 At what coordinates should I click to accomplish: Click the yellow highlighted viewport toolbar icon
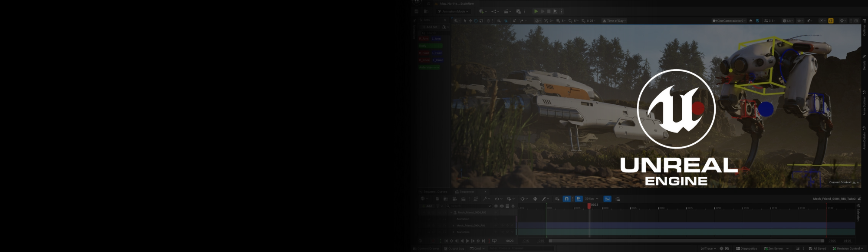[x=831, y=21]
